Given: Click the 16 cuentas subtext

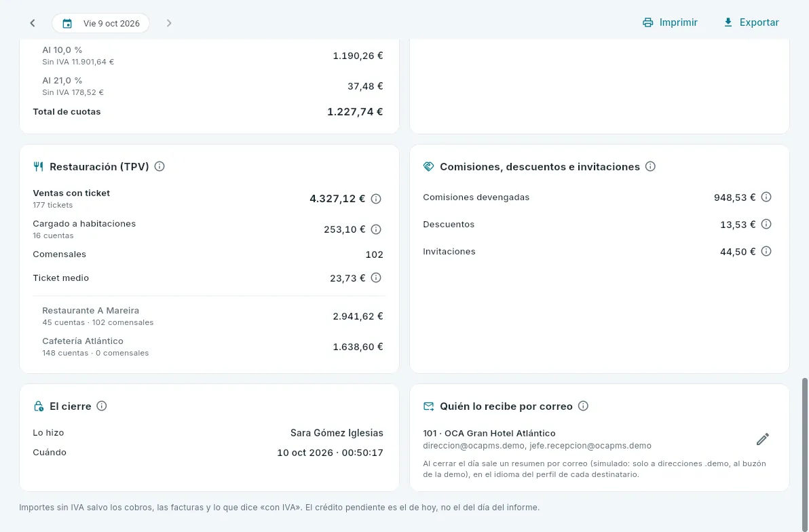Looking at the screenshot, I should (53, 236).
